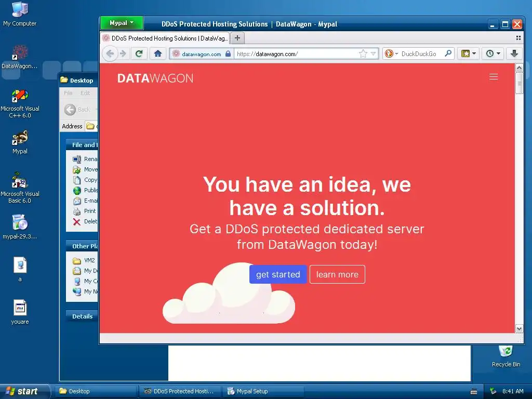Open the File menu in Desktop window

pyautogui.click(x=68, y=93)
